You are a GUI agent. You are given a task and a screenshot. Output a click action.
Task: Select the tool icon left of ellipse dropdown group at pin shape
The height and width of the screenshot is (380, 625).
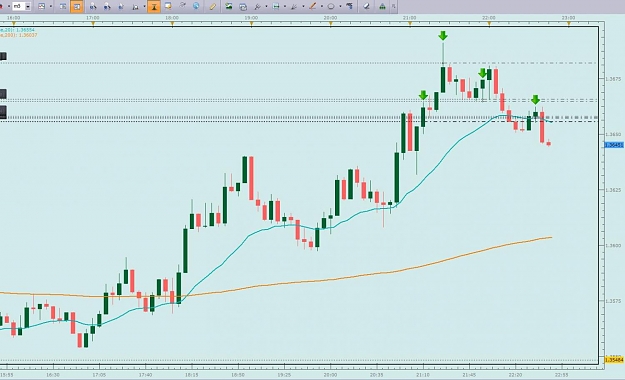click(x=294, y=6)
